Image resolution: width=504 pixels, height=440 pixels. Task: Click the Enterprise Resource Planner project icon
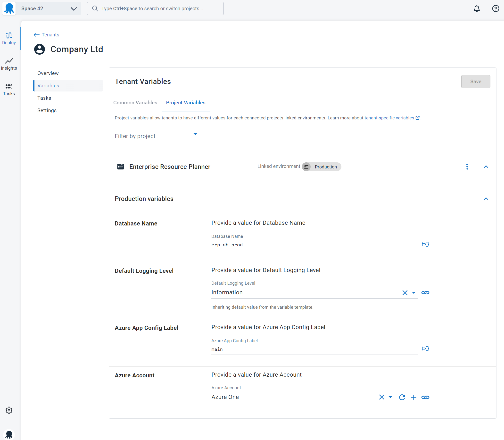coord(121,167)
